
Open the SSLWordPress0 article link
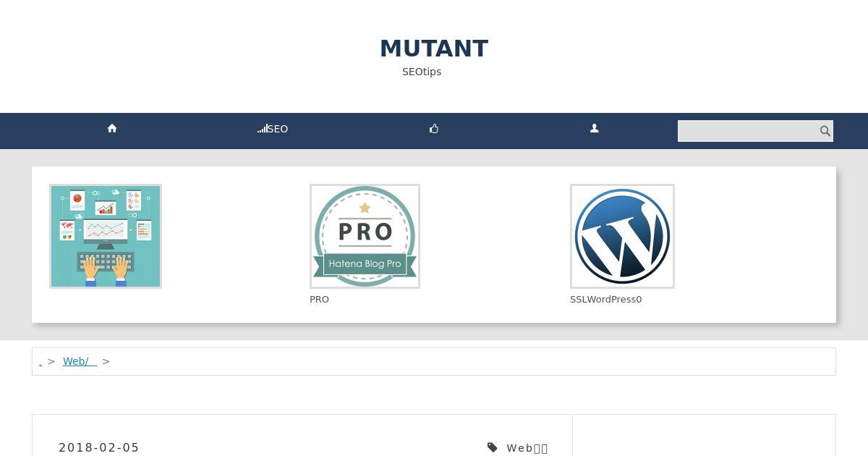click(605, 300)
